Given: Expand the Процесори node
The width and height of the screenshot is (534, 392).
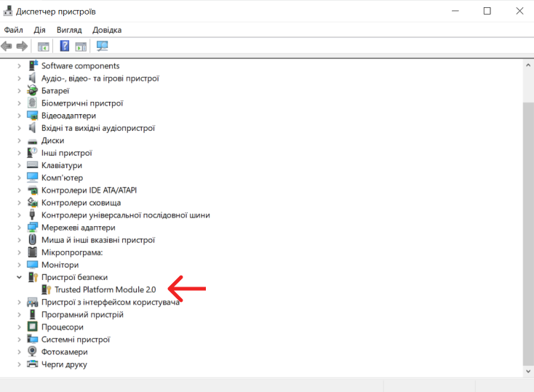Looking at the screenshot, I should (20, 327).
